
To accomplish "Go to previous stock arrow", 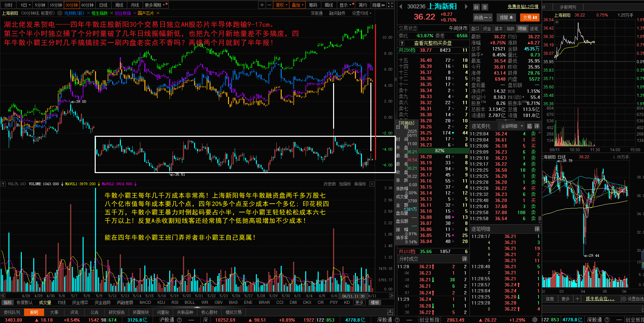I will (401, 6).
